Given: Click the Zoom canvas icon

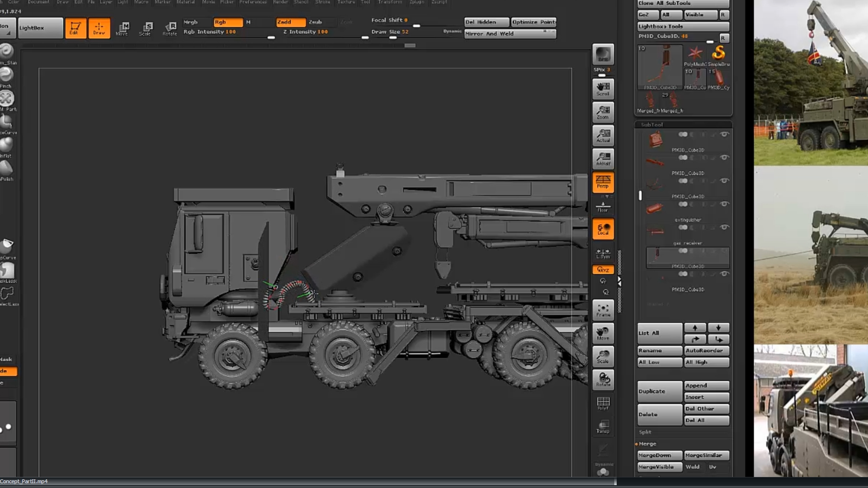Looking at the screenshot, I should [603, 112].
